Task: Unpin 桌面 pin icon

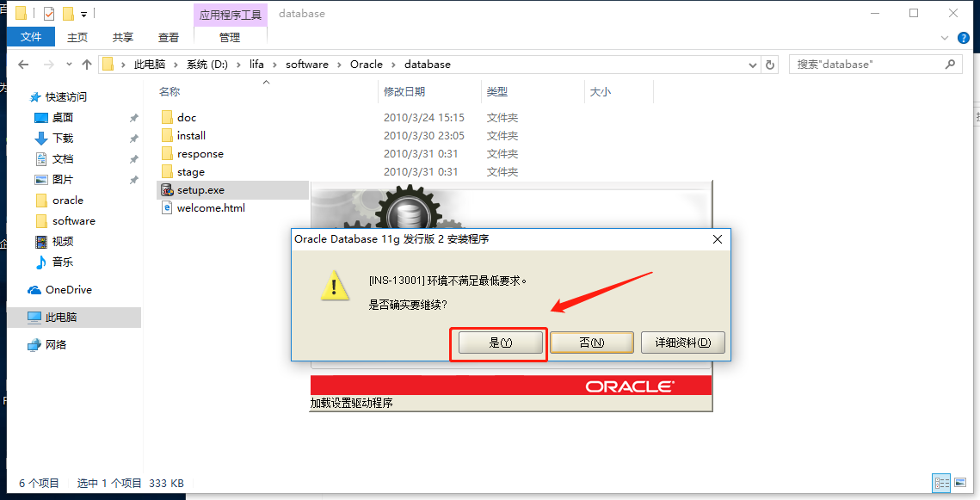Action: tap(133, 118)
